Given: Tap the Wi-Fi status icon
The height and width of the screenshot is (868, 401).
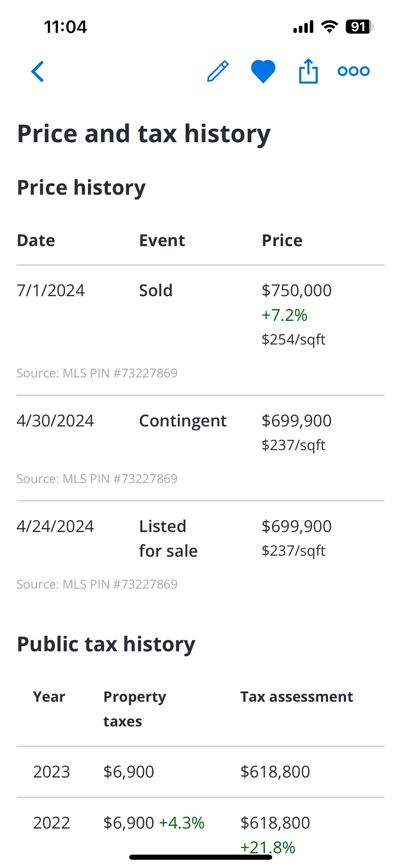Looking at the screenshot, I should click(x=329, y=27).
